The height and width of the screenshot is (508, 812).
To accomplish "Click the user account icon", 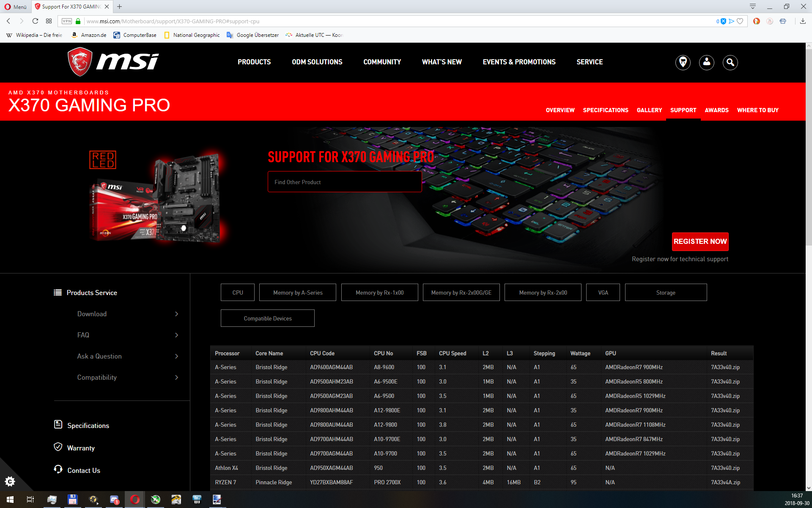I will tap(706, 62).
